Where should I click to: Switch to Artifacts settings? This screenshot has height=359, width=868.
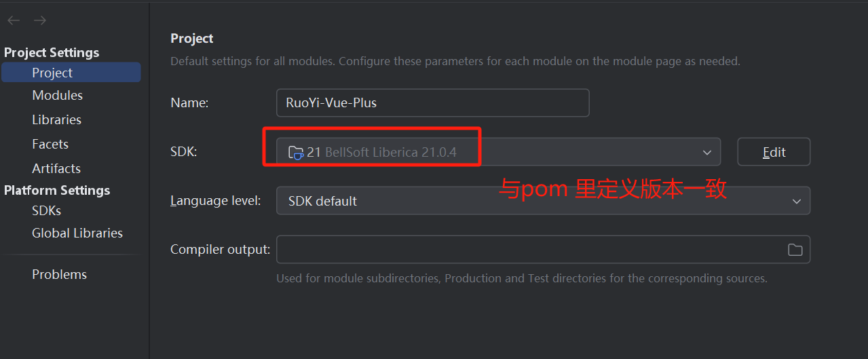click(56, 168)
